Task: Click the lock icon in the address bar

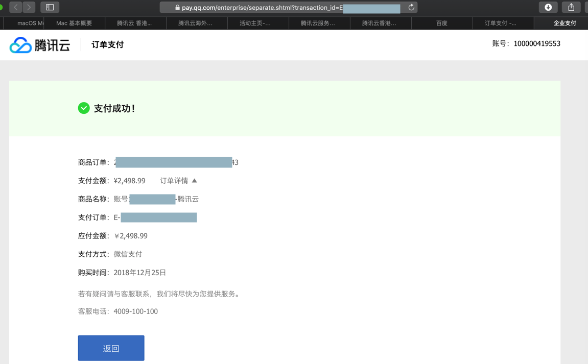Action: tap(177, 8)
